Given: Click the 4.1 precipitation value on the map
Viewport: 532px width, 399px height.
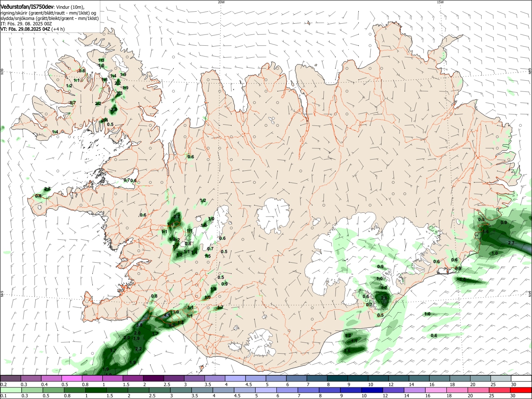Looking at the screenshot, I should [167, 315].
